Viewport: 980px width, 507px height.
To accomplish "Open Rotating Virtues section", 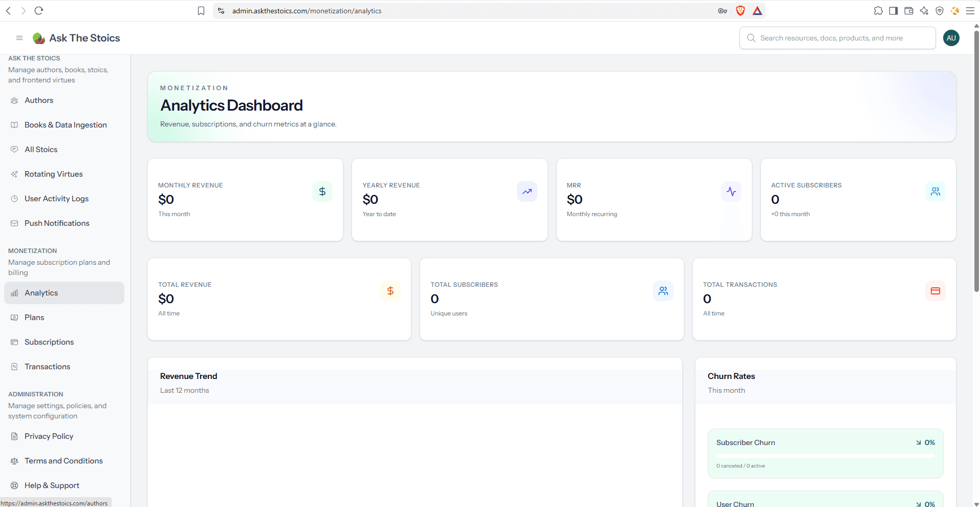I will pos(64,174).
